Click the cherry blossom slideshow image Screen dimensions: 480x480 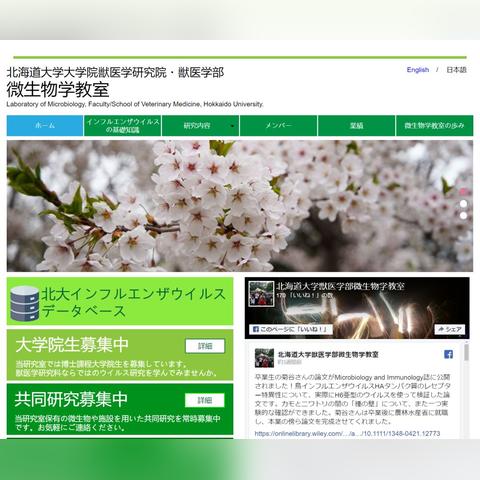[x=240, y=206]
